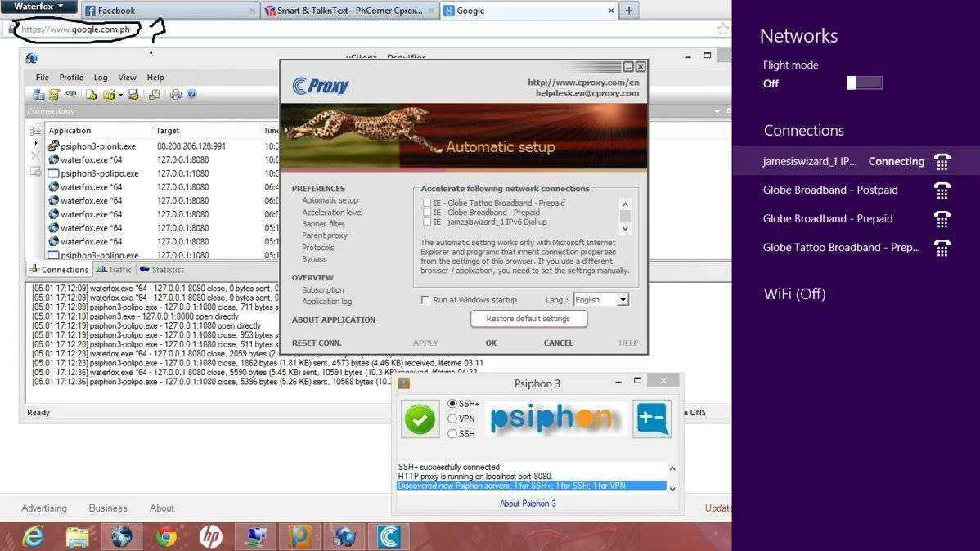This screenshot has height=551, width=980.
Task: Click the Save Profile disk icon
Action: pos(133,95)
